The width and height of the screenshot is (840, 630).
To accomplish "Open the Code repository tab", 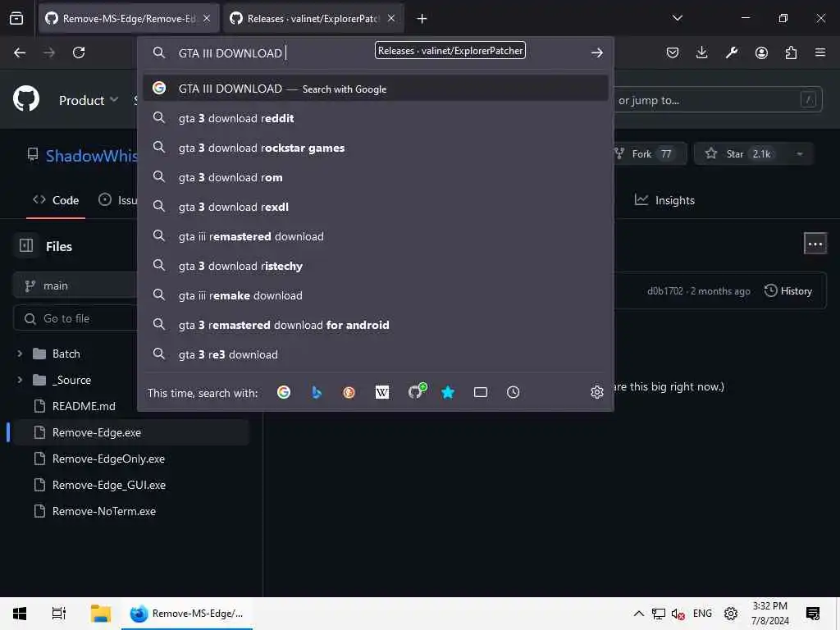I will 56,200.
